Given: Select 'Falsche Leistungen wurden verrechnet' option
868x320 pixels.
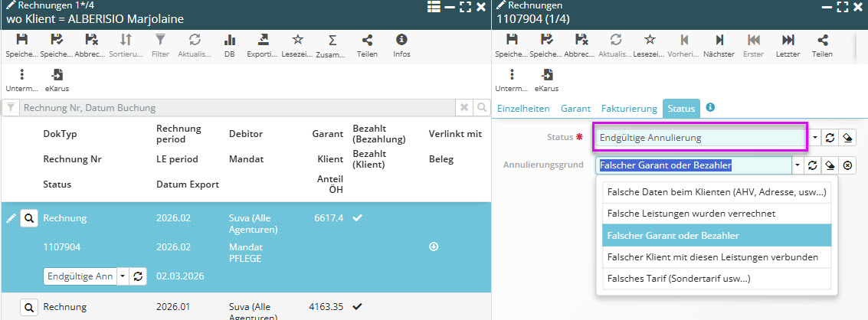Looking at the screenshot, I should click(716, 213).
